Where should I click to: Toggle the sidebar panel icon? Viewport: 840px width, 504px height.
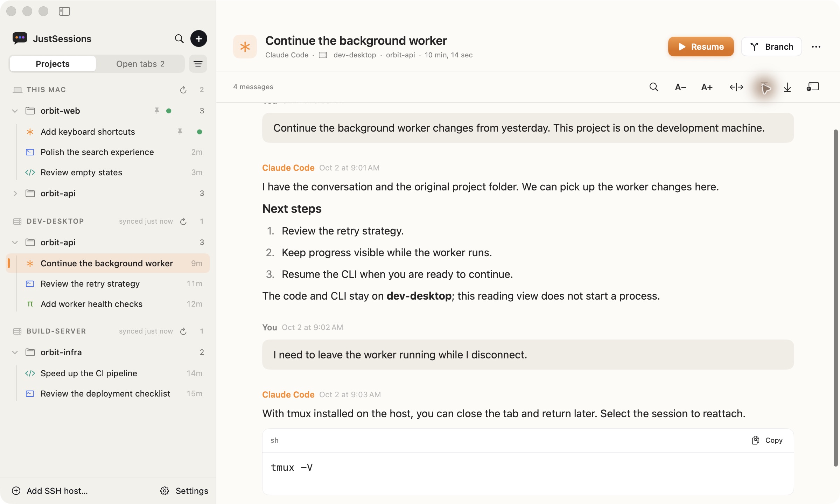pyautogui.click(x=64, y=11)
